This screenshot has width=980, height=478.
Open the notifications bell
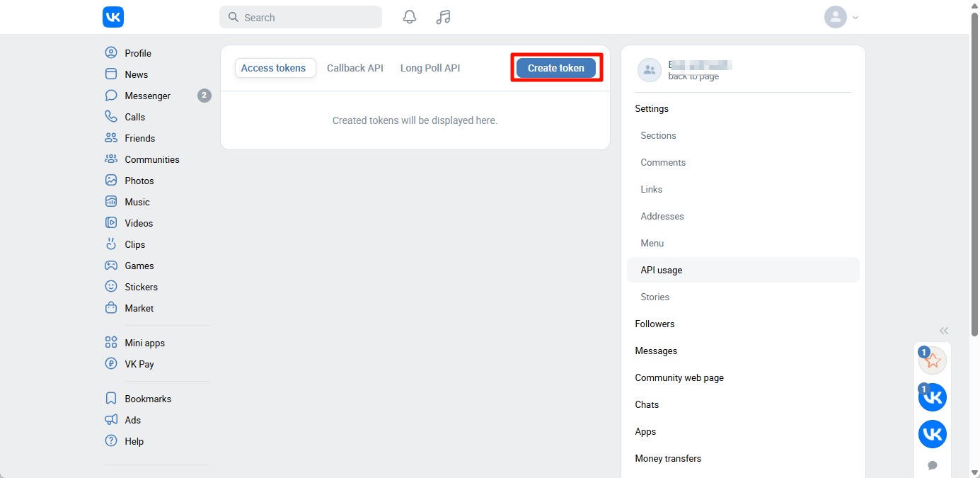tap(410, 17)
